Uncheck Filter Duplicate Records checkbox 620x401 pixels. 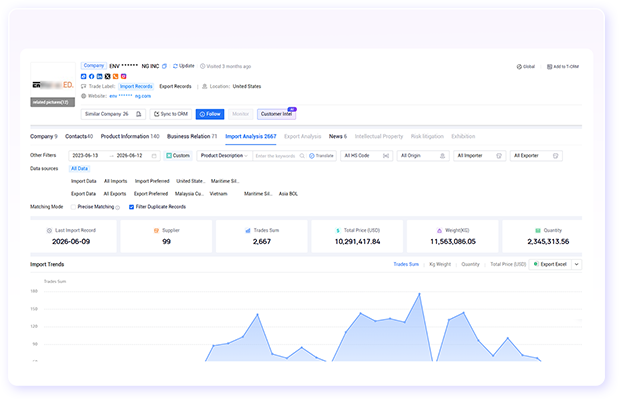click(x=131, y=207)
